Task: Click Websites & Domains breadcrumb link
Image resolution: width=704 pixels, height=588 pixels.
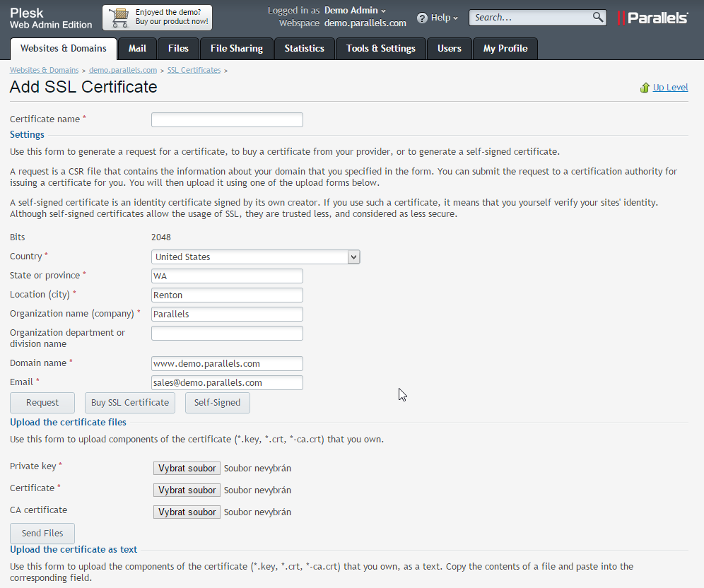Action: (x=44, y=70)
